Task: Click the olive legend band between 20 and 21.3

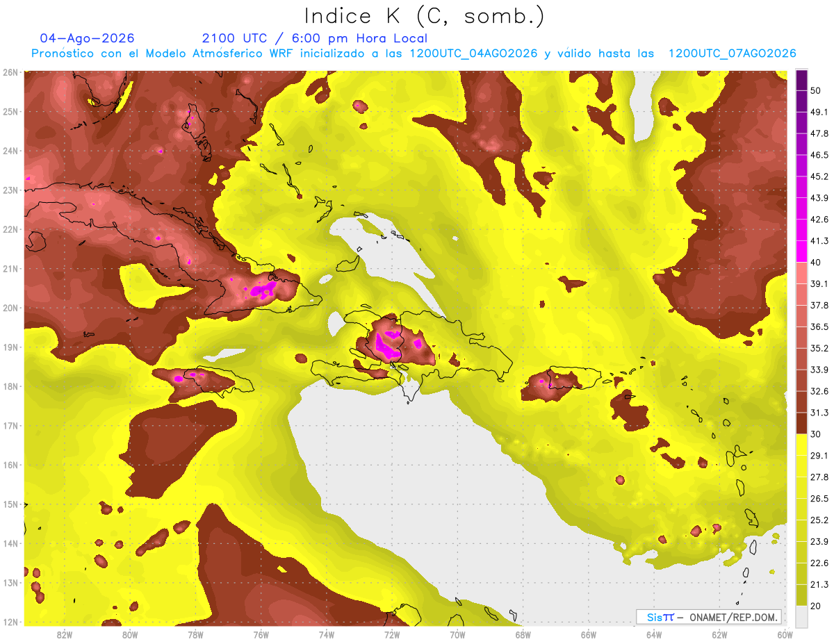Action: click(x=801, y=595)
